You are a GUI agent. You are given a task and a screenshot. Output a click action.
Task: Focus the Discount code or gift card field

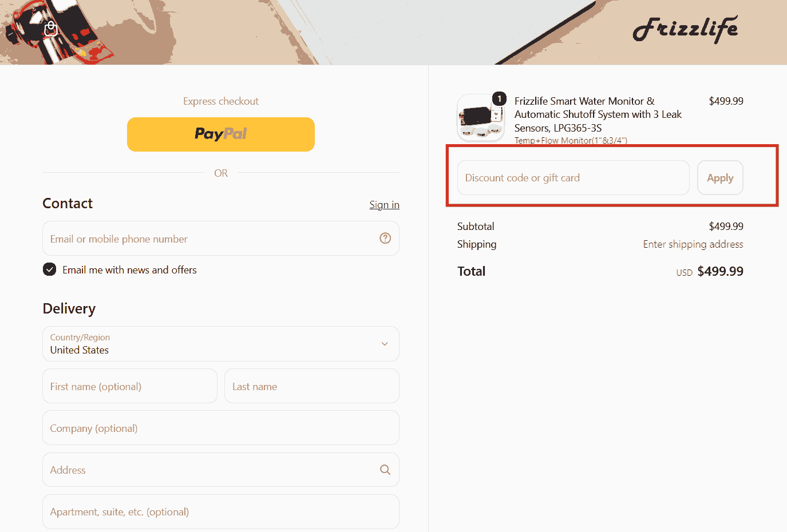(574, 178)
